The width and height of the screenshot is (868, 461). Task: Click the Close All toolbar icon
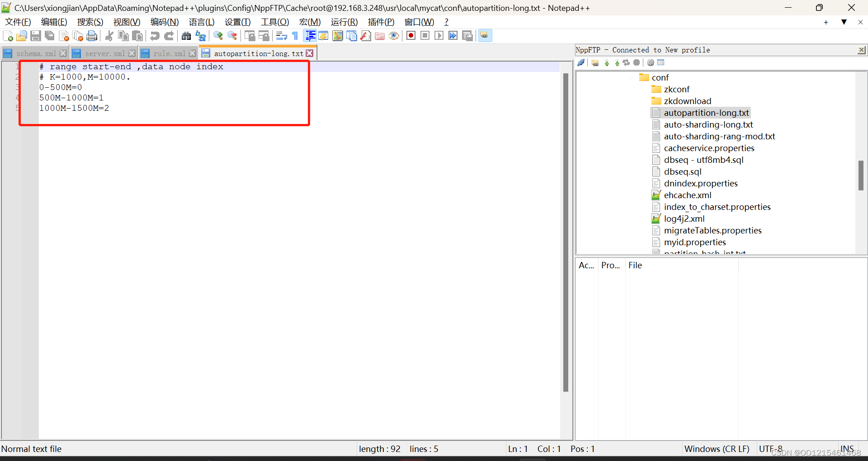78,36
